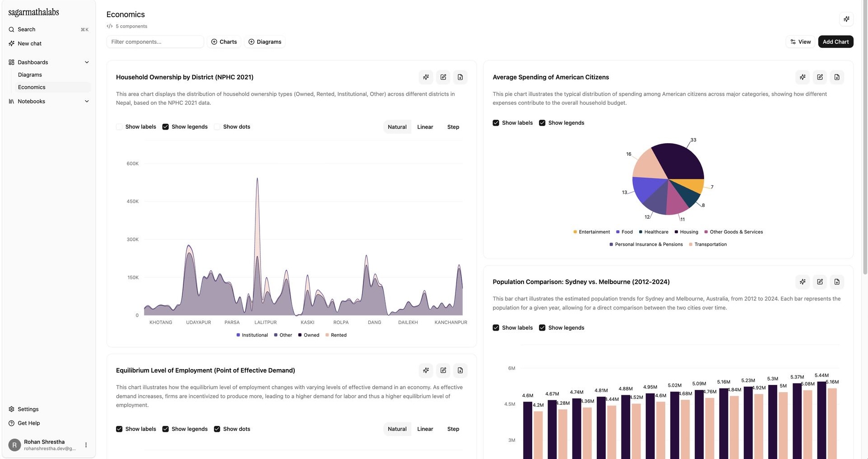
Task: Click Housing color swatch in pie legend
Action: click(676, 232)
